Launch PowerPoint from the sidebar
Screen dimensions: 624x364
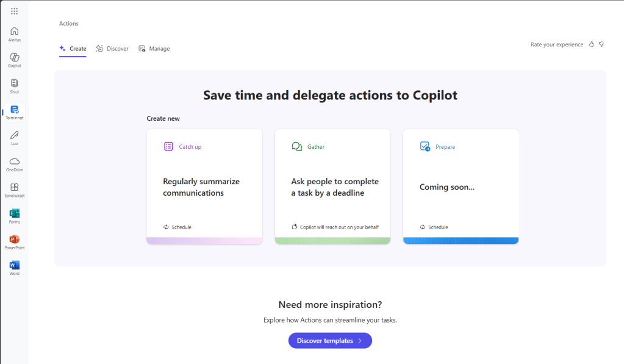pos(15,241)
